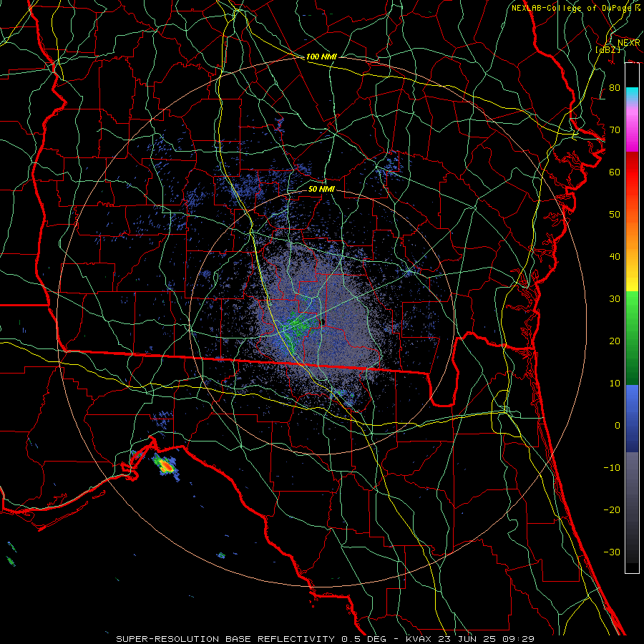The height and width of the screenshot is (644, 644).
Task: Select the "60" value on the dBZ scale
Action: pyautogui.click(x=615, y=172)
